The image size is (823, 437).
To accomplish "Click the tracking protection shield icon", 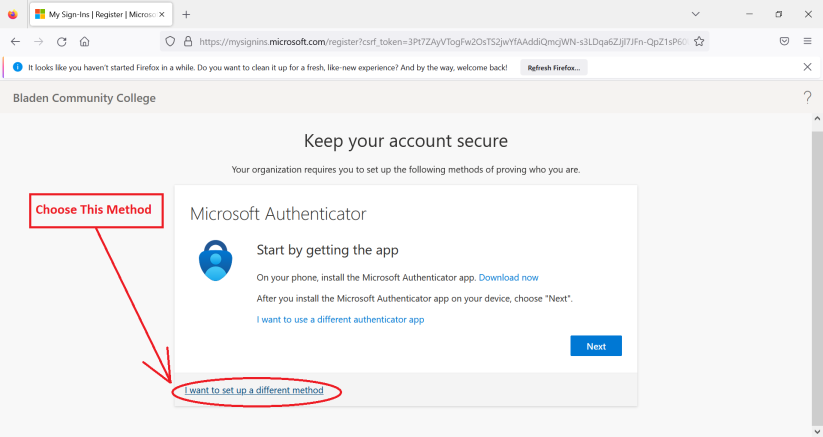I will (x=171, y=42).
